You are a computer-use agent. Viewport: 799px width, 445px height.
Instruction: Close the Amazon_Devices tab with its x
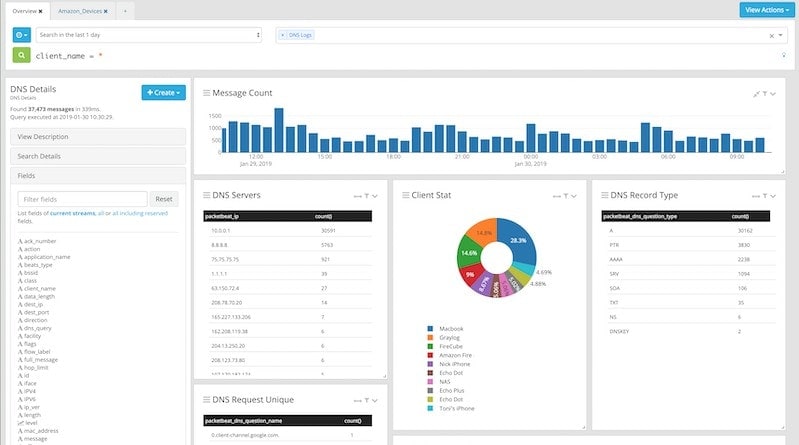click(105, 11)
